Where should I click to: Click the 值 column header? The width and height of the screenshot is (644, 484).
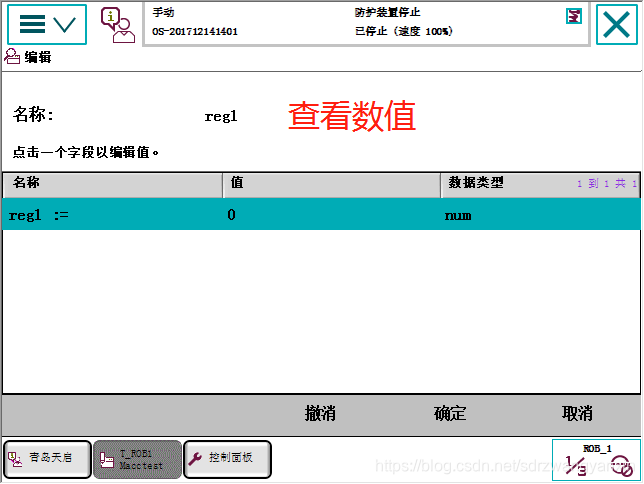[x=331, y=185]
